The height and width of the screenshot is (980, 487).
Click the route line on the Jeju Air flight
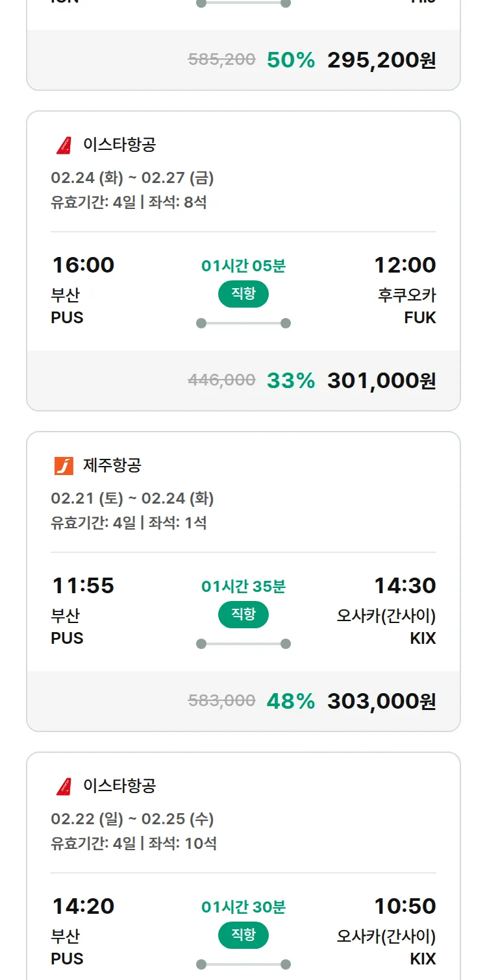tap(243, 644)
